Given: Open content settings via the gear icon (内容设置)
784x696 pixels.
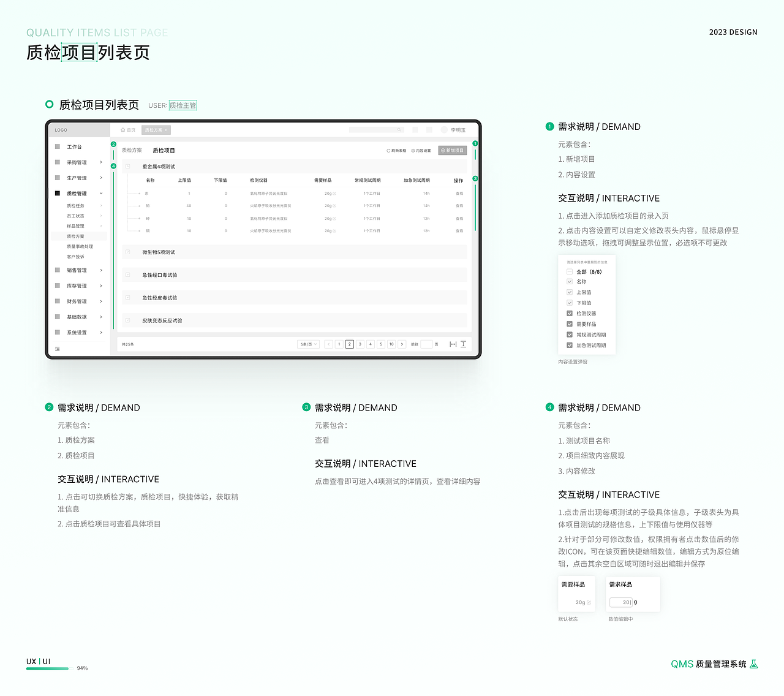Looking at the screenshot, I should point(414,150).
